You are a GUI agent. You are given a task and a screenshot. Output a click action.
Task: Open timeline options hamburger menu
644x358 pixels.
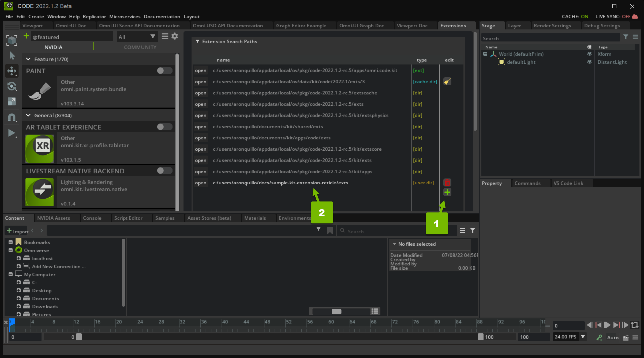coord(635,338)
